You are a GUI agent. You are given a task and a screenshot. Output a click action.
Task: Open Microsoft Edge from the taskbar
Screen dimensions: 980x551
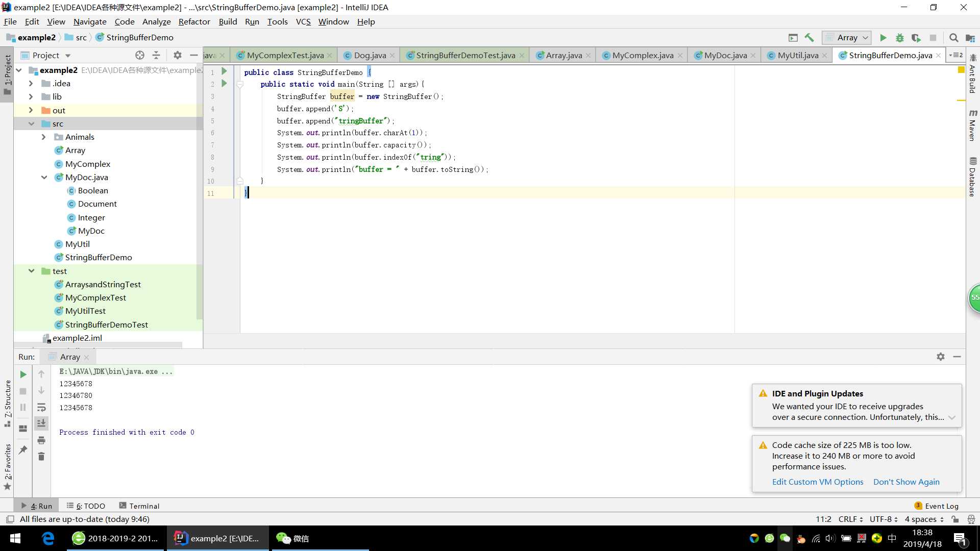click(48, 538)
